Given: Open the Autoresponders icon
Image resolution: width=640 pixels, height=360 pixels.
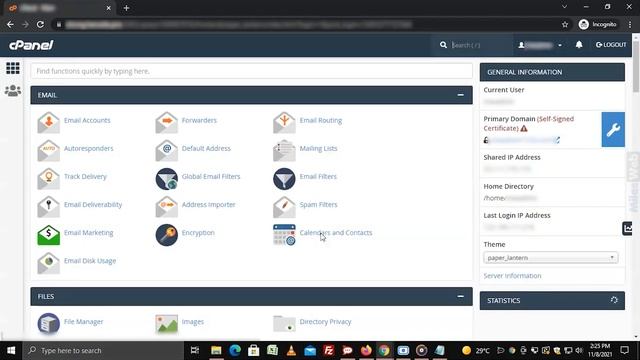Looking at the screenshot, I should point(49,150).
